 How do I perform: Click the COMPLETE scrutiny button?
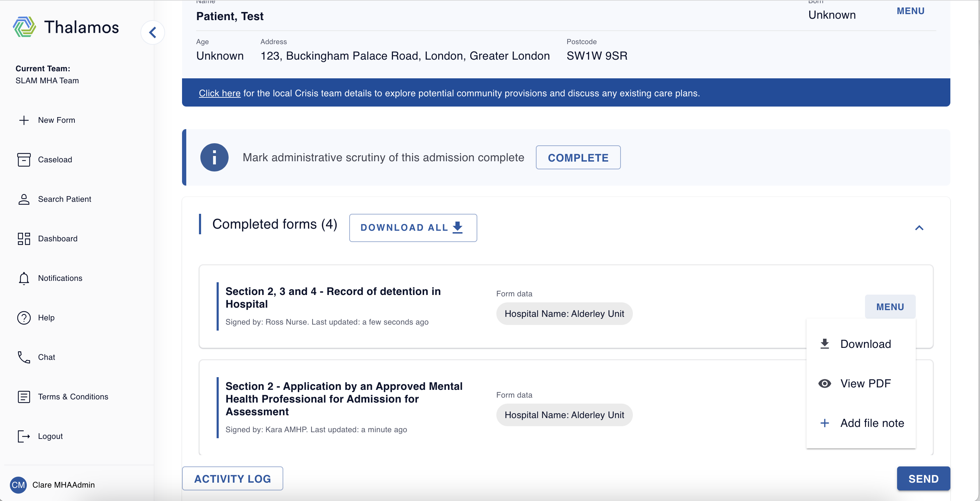click(578, 157)
